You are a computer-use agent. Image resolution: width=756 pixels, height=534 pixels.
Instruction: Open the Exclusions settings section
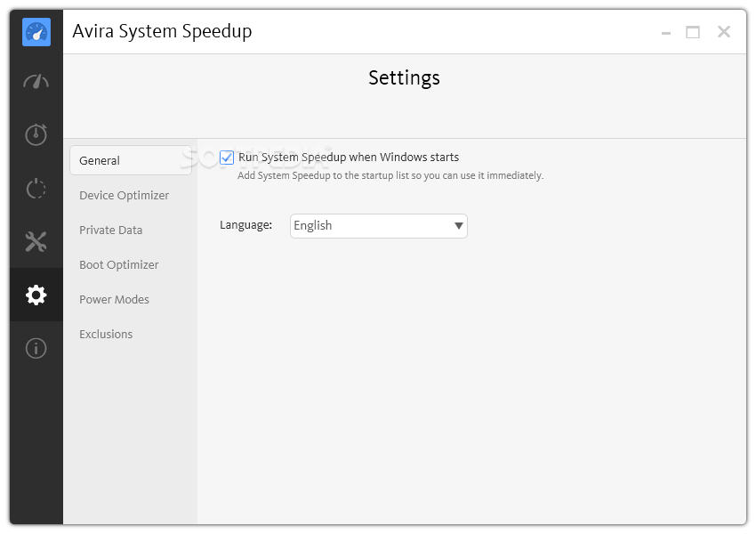(x=106, y=335)
